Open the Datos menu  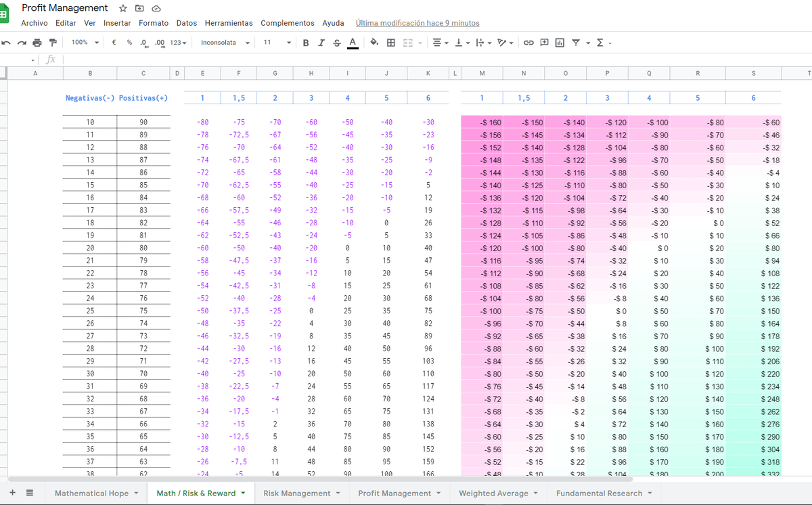point(187,23)
